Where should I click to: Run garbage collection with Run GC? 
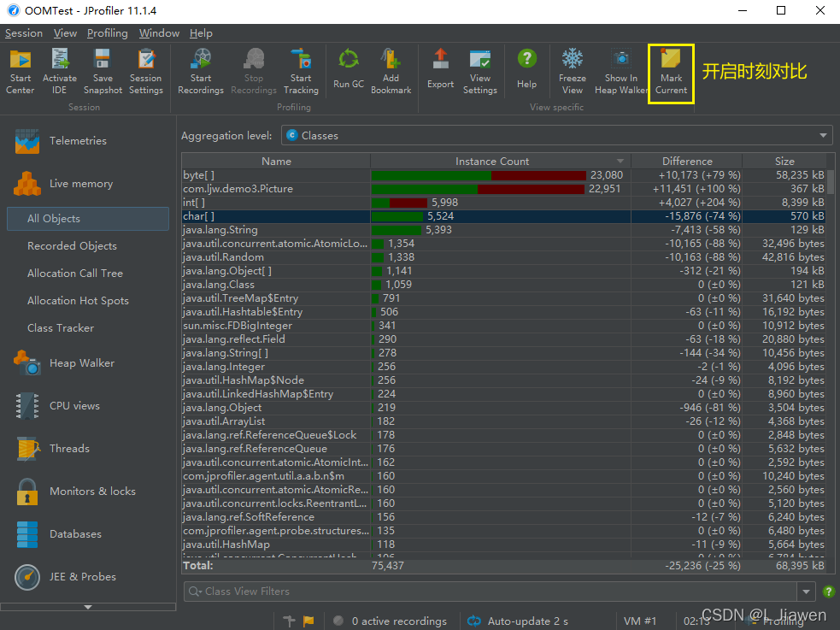348,68
